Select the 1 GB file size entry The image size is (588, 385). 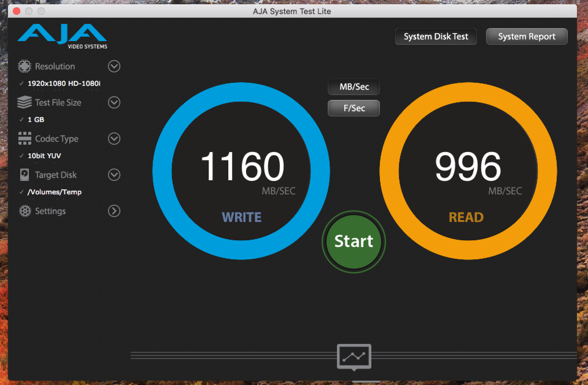pos(36,120)
